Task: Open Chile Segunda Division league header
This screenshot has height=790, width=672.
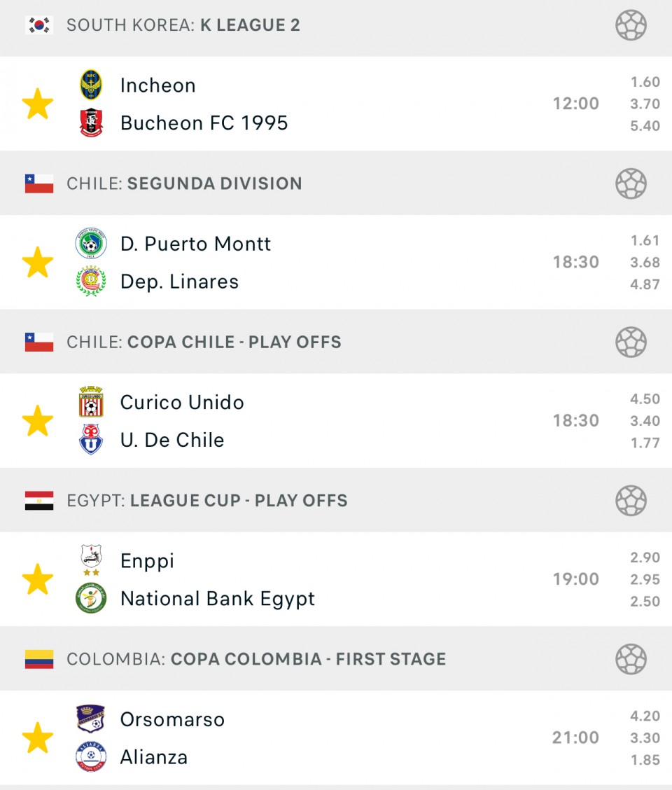Action: pos(184,183)
